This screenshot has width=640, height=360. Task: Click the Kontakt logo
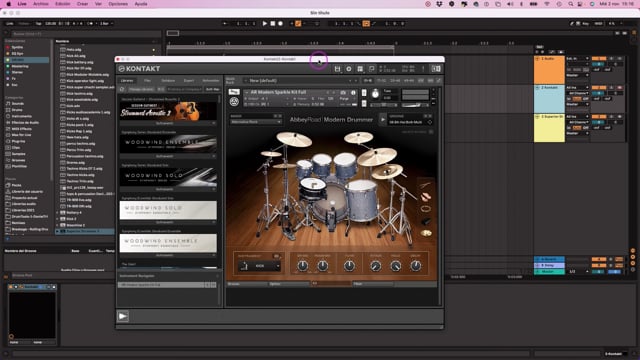pyautogui.click(x=139, y=69)
